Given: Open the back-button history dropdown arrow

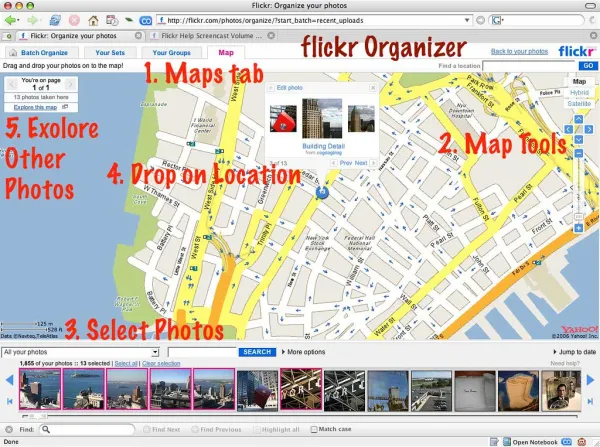Looking at the screenshot, I should (x=18, y=20).
